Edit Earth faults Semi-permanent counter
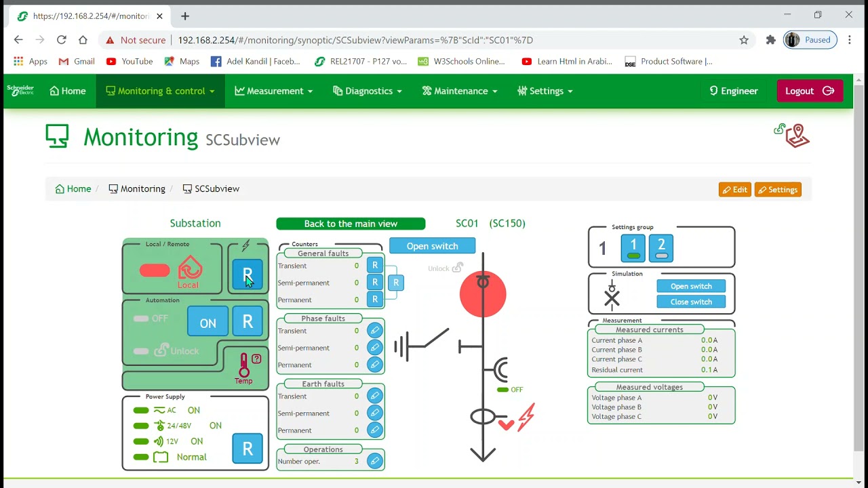 click(374, 413)
